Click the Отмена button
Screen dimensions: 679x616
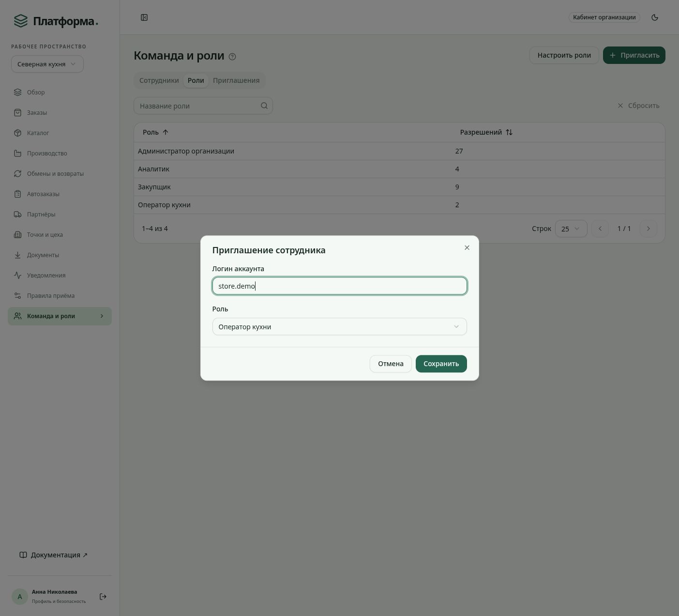[391, 364]
